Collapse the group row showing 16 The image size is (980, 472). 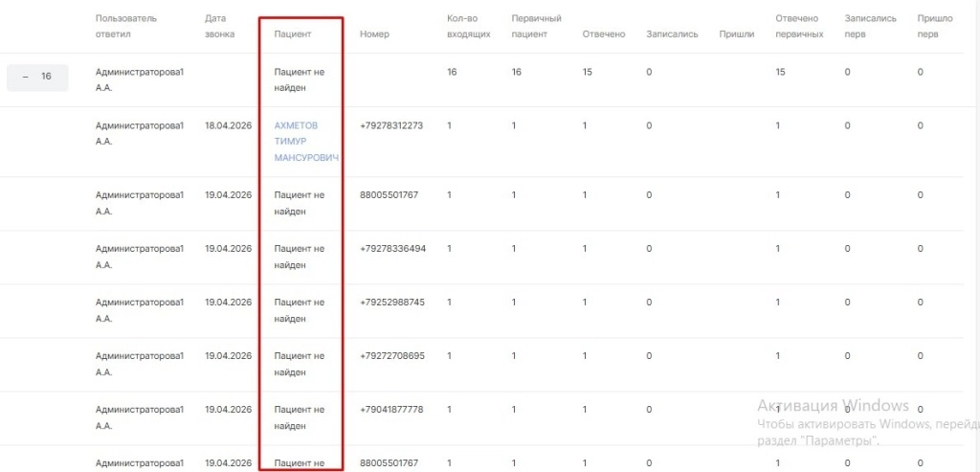pos(36,77)
